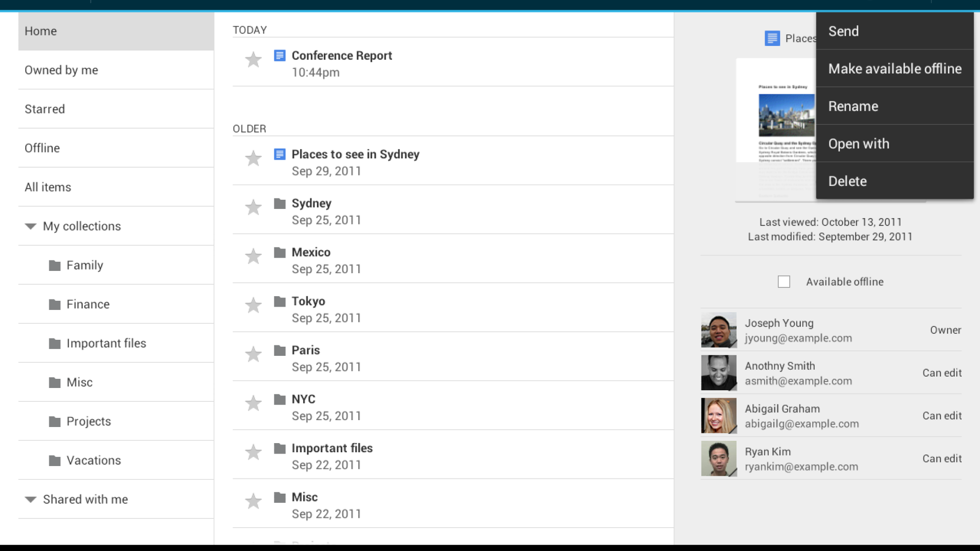Screen dimensions: 980x551
Task: Open the Tokyo folder icon in list
Action: 279,301
